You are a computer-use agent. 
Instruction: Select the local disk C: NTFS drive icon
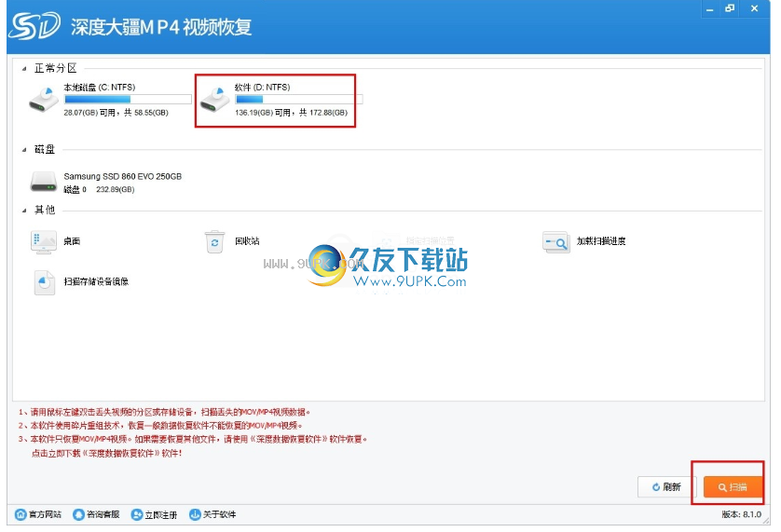pyautogui.click(x=44, y=99)
